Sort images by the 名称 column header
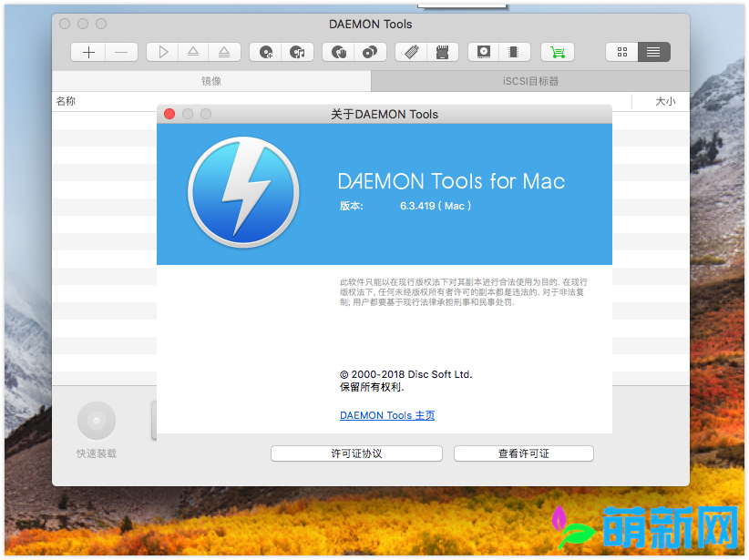Viewport: 749px width, 560px height. [x=65, y=101]
